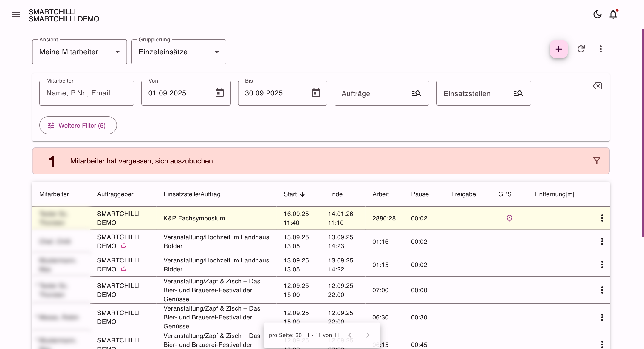Open row menu for 01:15 work entry
The image size is (644, 349).
(x=602, y=265)
